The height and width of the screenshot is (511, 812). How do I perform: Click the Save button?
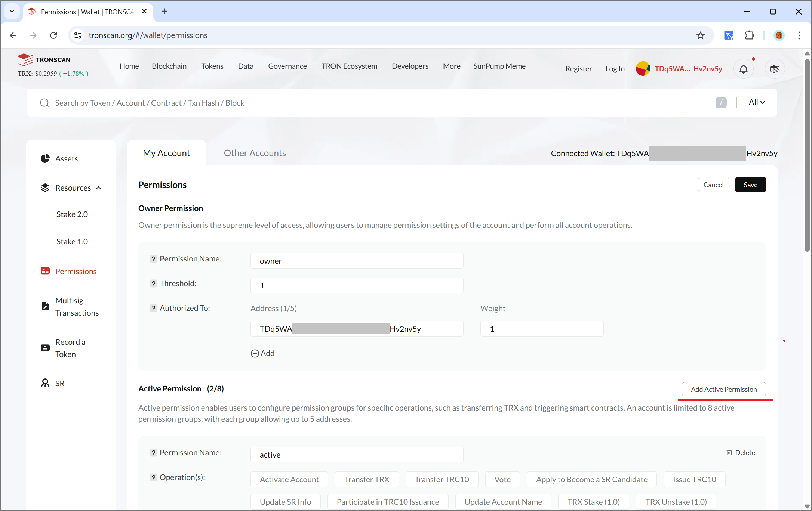tap(750, 185)
